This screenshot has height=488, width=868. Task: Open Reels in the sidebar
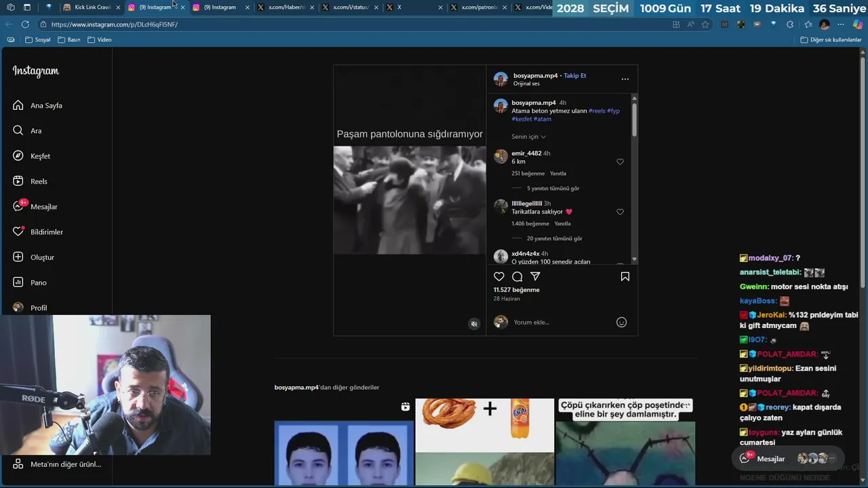[30, 182]
